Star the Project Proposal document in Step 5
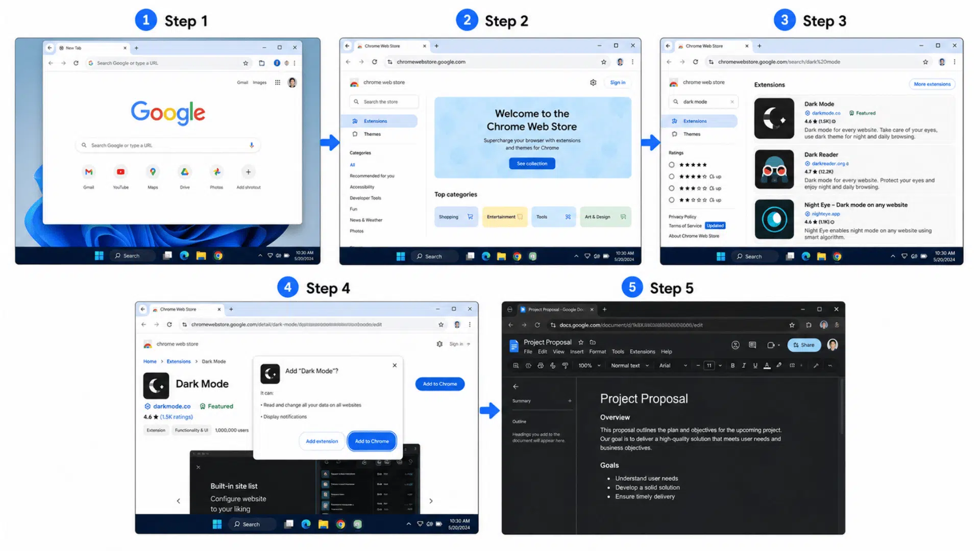Image resolution: width=980 pixels, height=551 pixels. (x=581, y=342)
